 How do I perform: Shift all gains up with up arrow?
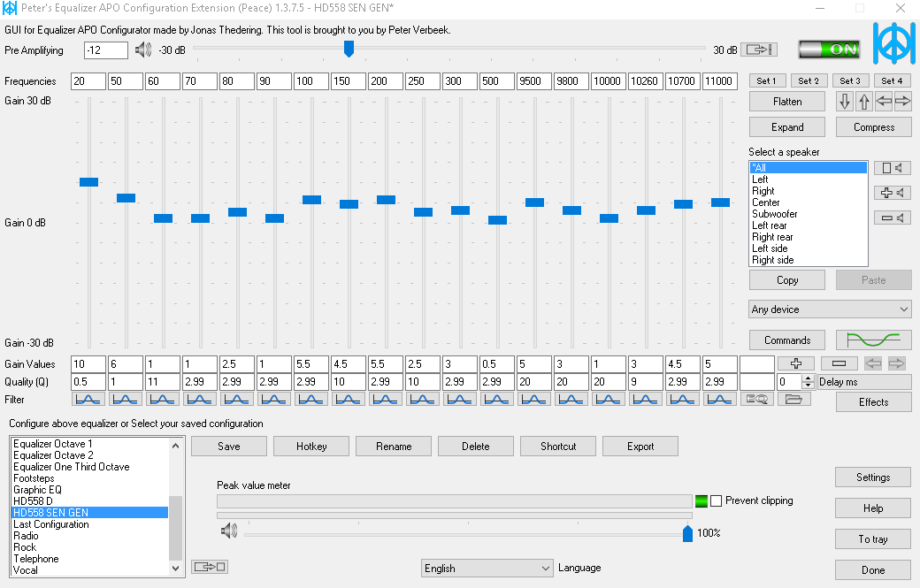(863, 102)
